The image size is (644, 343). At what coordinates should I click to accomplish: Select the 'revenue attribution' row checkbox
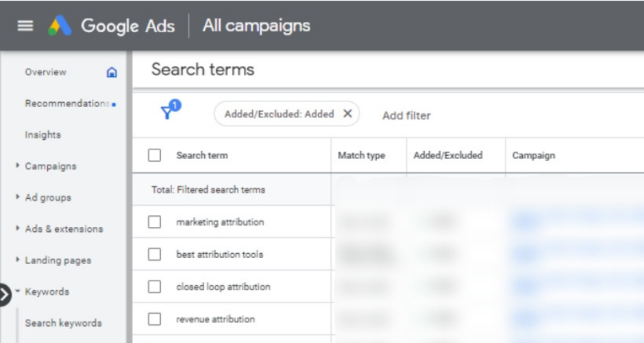point(155,319)
